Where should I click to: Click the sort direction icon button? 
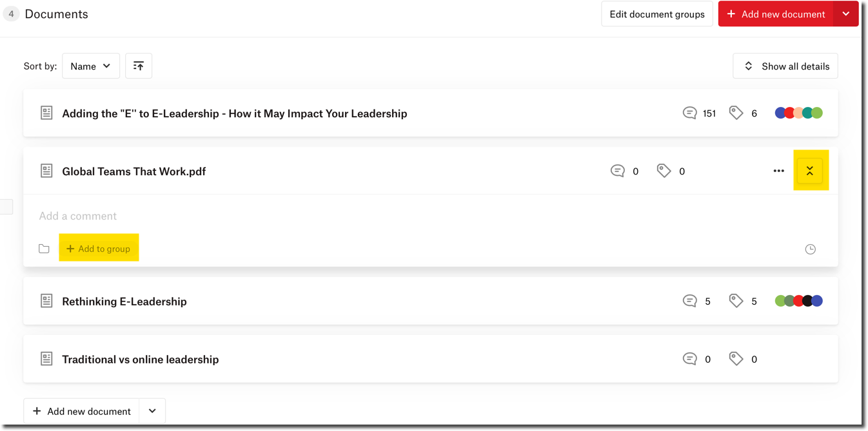pyautogui.click(x=139, y=66)
